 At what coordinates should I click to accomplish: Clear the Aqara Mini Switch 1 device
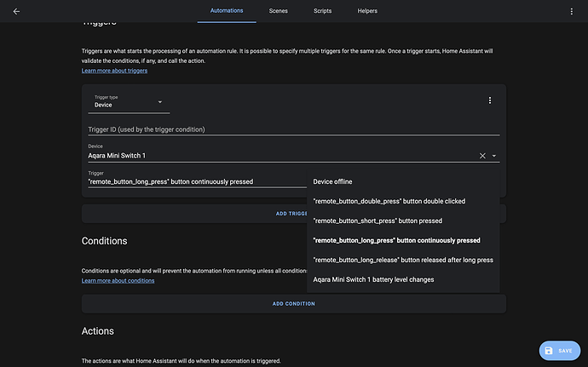pyautogui.click(x=482, y=156)
